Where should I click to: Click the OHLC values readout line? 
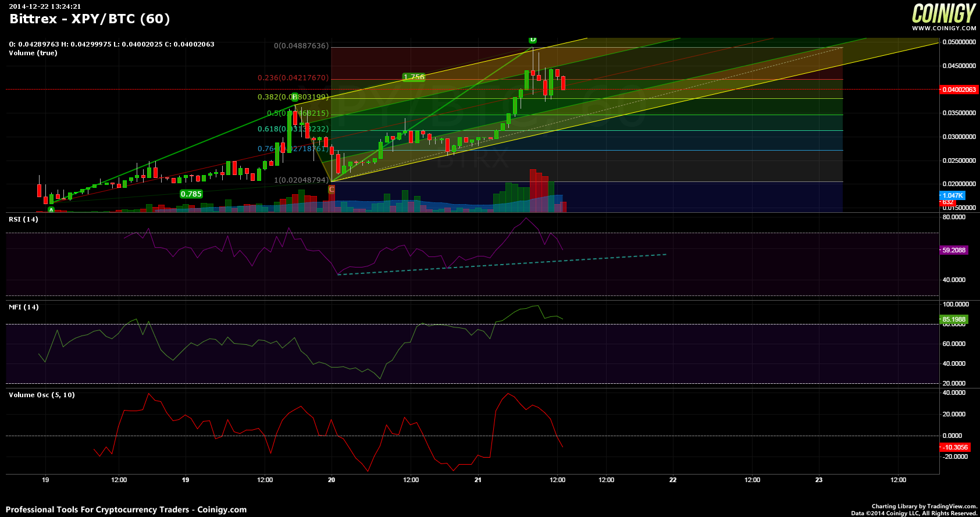[112, 44]
